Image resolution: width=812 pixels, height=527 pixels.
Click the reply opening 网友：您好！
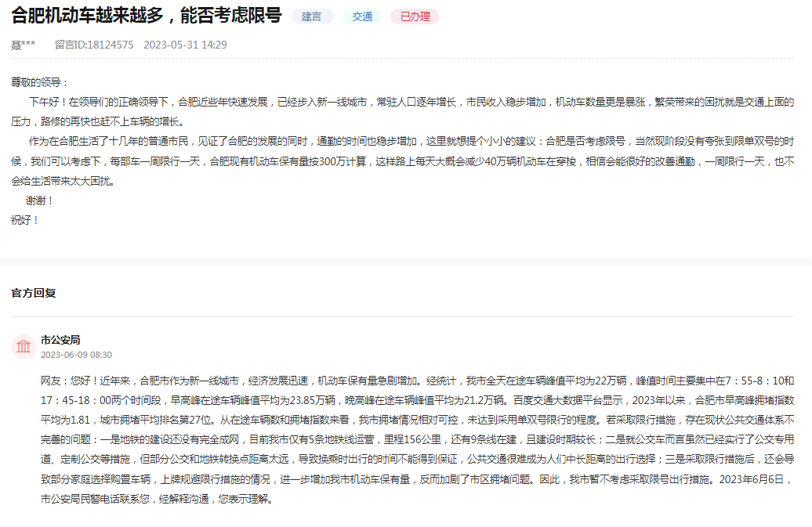[x=70, y=381]
